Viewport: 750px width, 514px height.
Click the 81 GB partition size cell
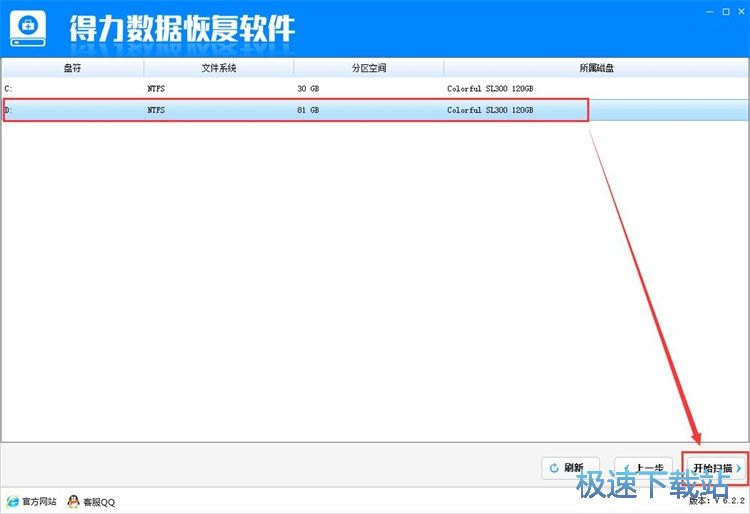coord(308,110)
